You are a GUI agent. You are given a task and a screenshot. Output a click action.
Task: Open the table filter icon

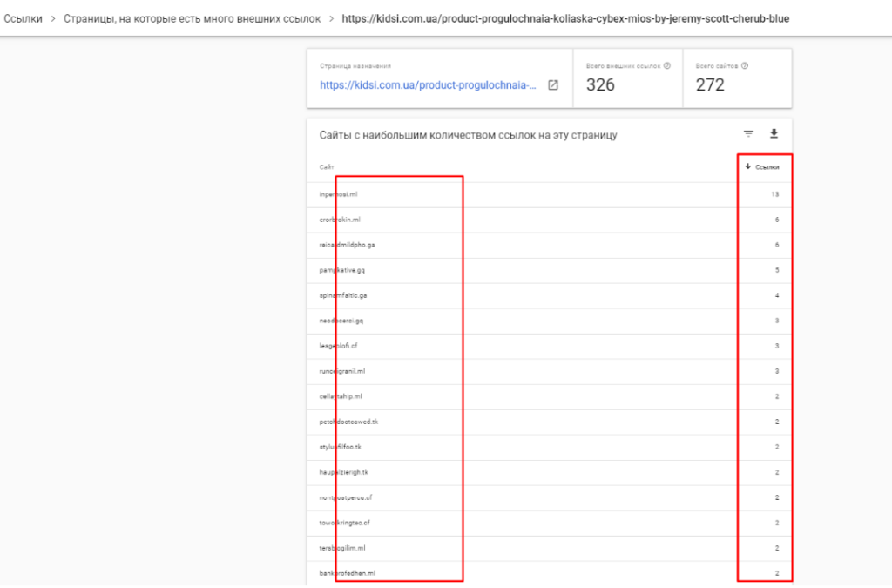pos(748,134)
